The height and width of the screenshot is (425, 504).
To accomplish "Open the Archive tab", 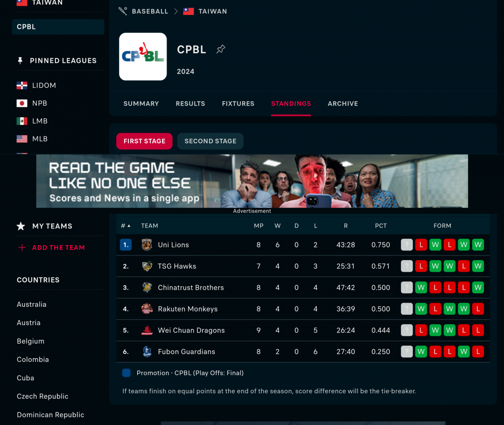I will (x=343, y=104).
